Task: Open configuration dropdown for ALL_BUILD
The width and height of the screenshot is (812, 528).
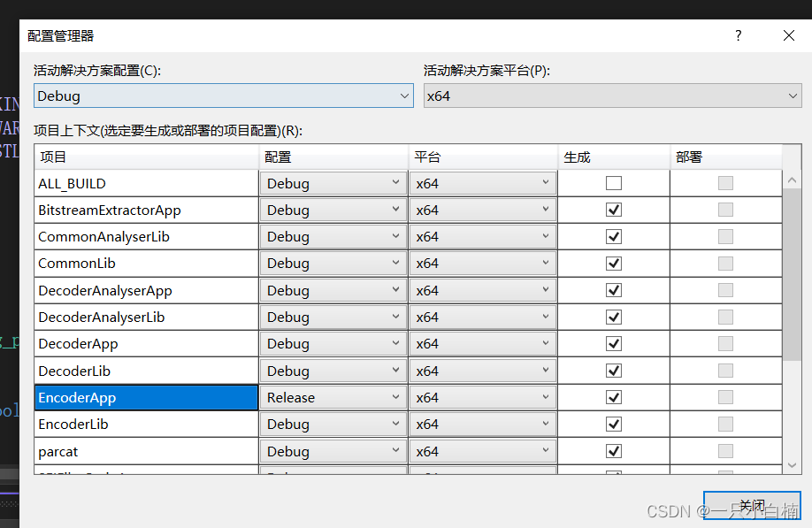Action: click(333, 183)
